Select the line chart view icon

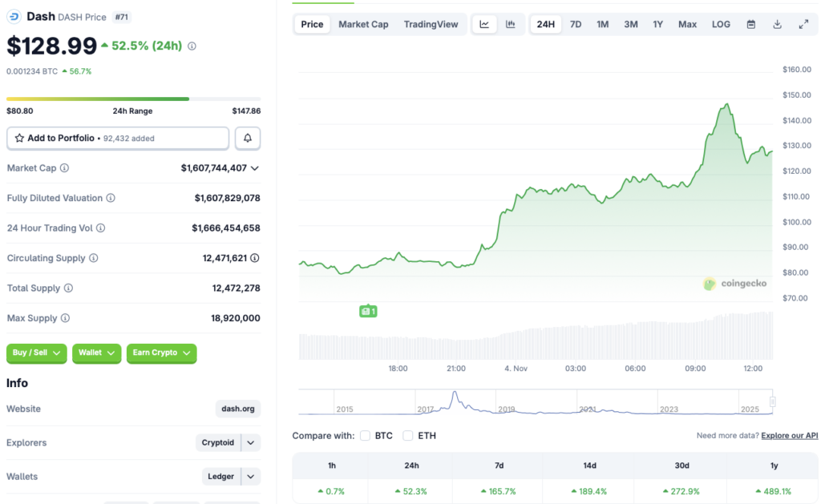[x=484, y=24]
